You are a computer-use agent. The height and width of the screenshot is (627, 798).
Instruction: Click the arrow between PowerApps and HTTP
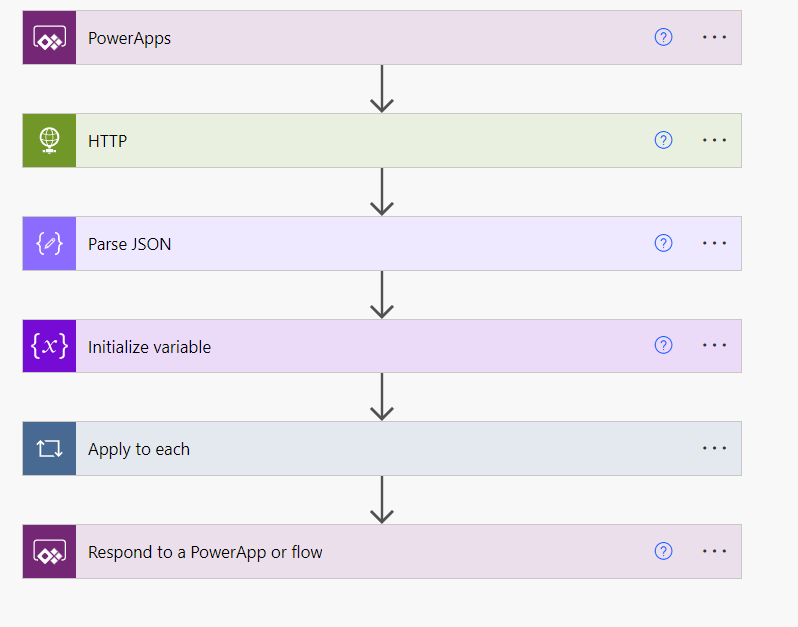coord(381,89)
